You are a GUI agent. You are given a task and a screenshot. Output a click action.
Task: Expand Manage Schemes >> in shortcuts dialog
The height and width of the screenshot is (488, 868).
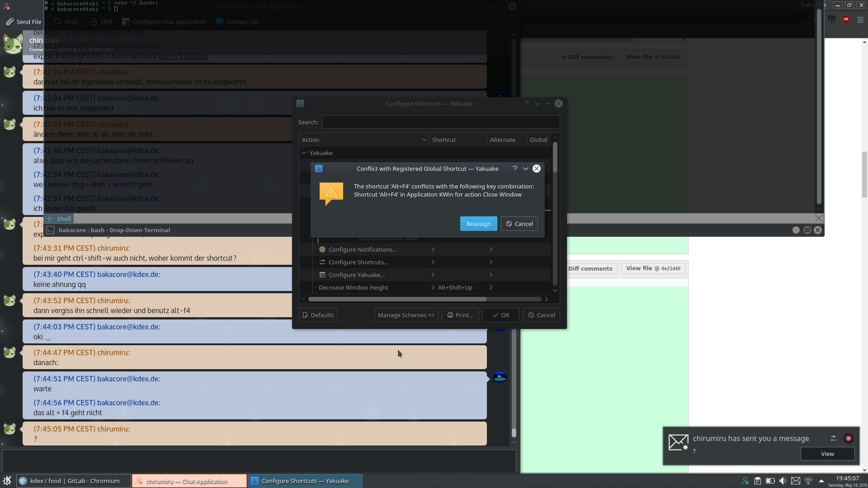click(406, 315)
